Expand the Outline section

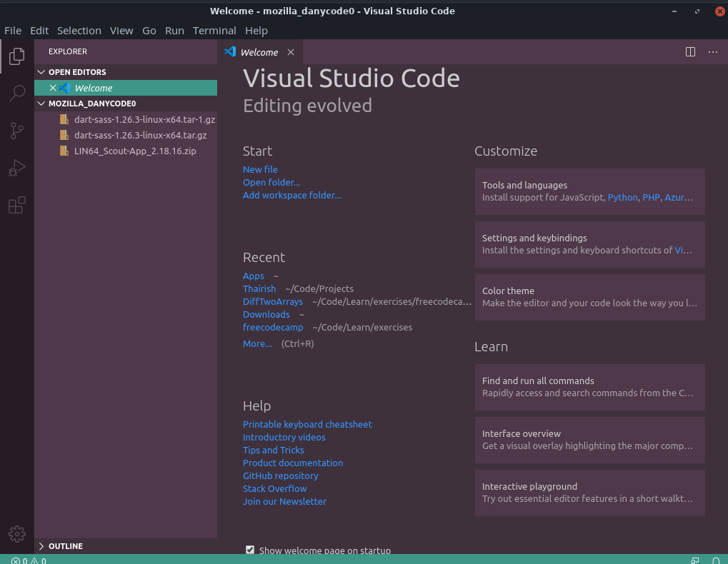(41, 546)
